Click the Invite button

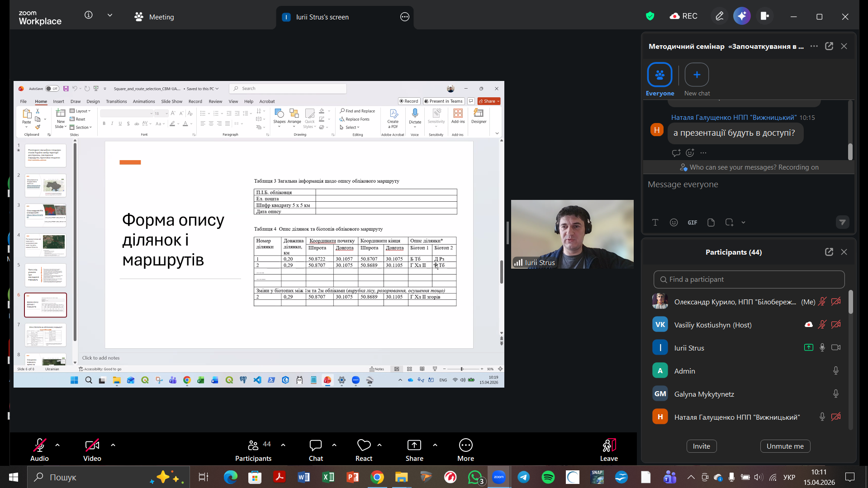point(701,446)
